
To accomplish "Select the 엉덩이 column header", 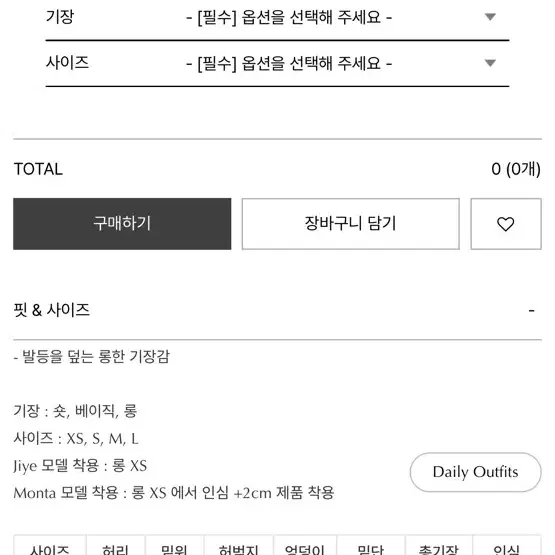I will [x=305, y=548].
